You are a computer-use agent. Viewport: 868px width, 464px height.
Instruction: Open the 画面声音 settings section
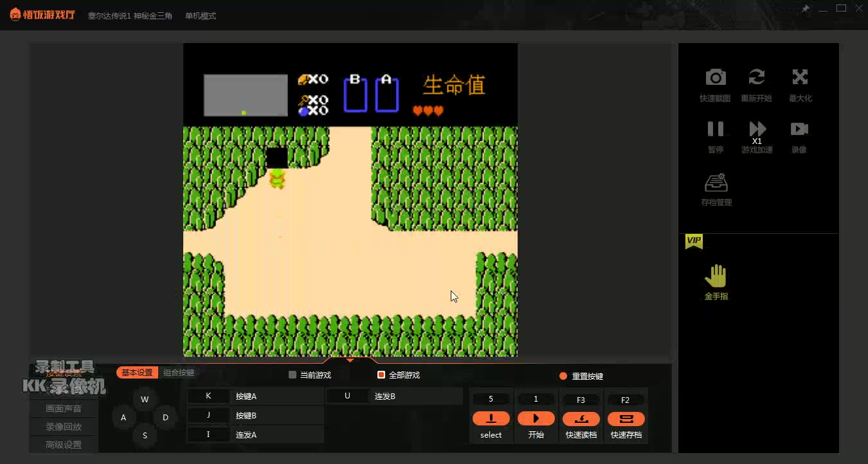pos(64,409)
